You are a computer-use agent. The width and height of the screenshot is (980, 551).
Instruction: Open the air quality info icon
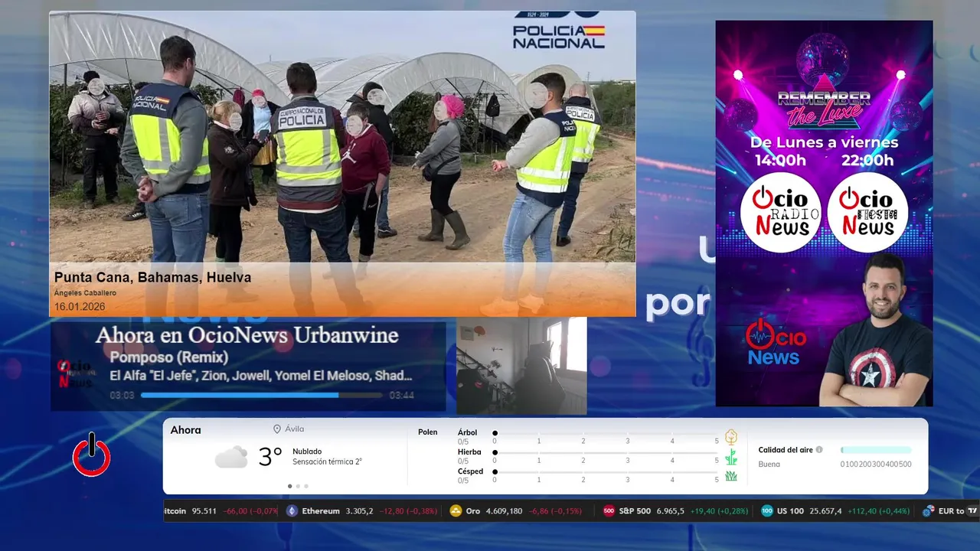tap(819, 450)
